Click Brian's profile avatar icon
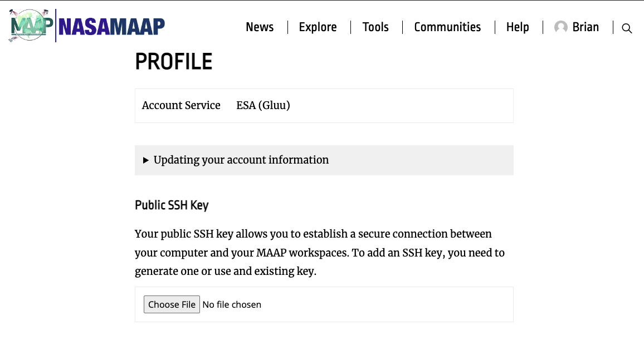Viewport: 644px width, 340px height. click(560, 27)
